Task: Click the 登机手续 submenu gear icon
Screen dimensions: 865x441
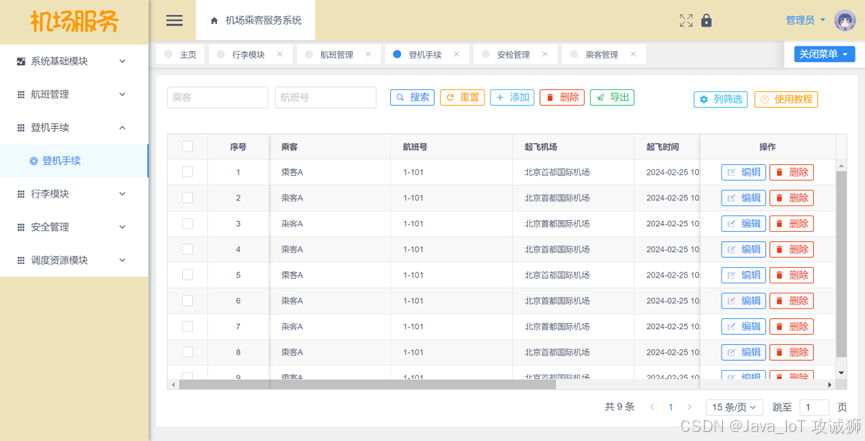Action: point(34,161)
